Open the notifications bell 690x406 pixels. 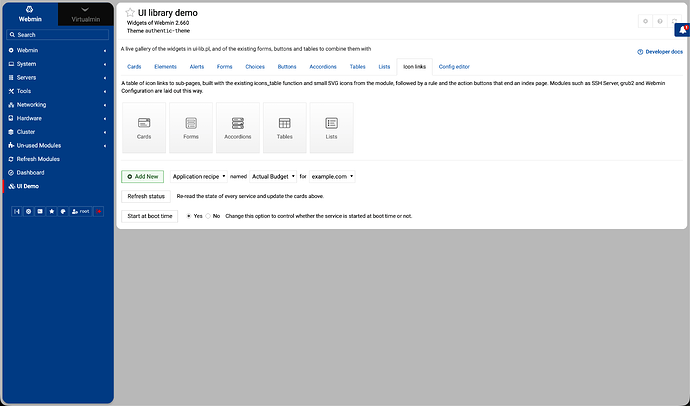coord(683,30)
